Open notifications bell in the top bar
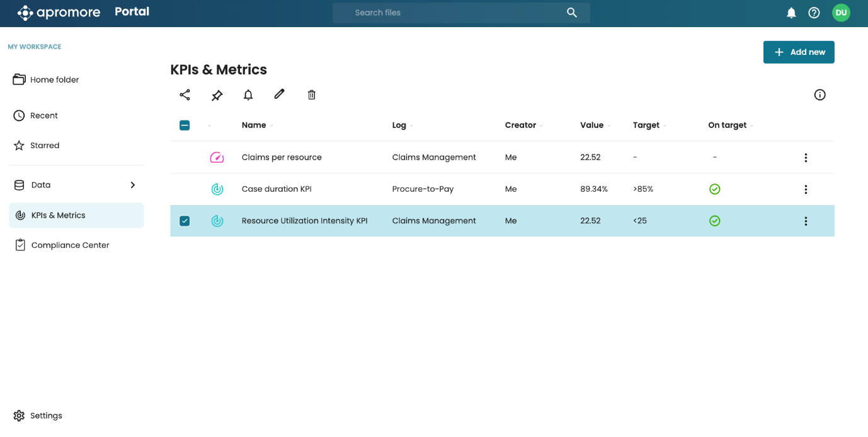This screenshot has width=868, height=437. point(791,13)
